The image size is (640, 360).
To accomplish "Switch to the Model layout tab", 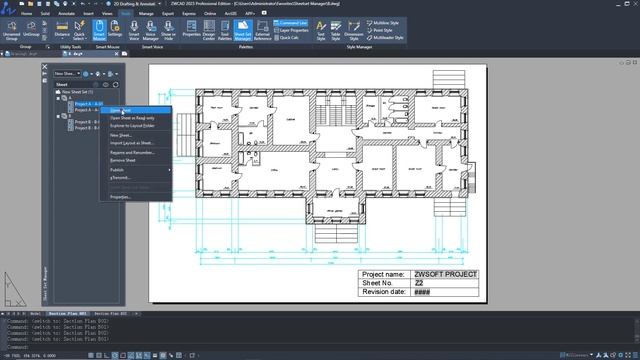I will (x=36, y=314).
